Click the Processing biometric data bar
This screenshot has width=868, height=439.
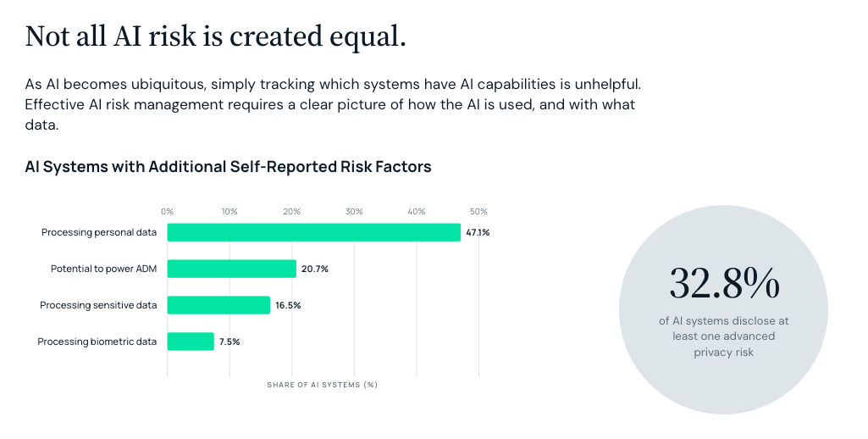click(191, 342)
